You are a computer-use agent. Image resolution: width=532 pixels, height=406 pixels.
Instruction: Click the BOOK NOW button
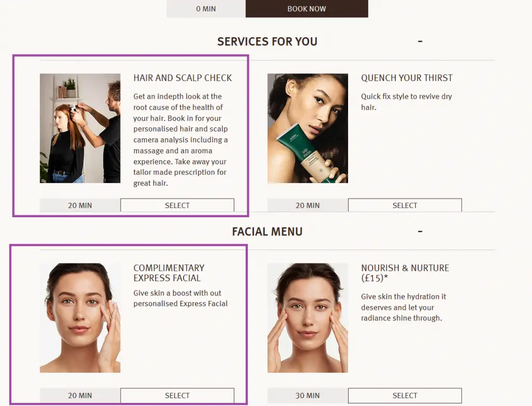[307, 9]
